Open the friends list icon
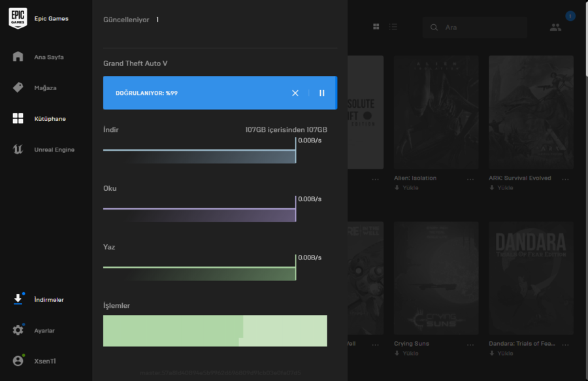Image resolution: width=588 pixels, height=381 pixels. point(555,27)
